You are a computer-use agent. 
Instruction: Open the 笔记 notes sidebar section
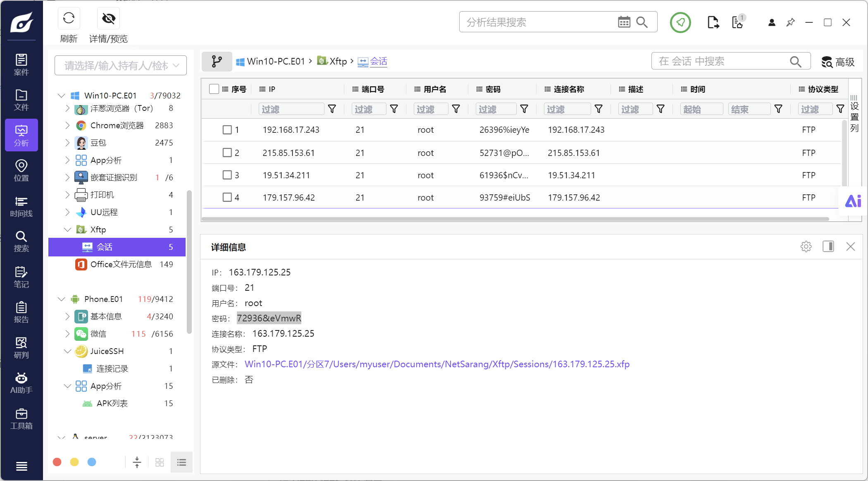tap(21, 277)
